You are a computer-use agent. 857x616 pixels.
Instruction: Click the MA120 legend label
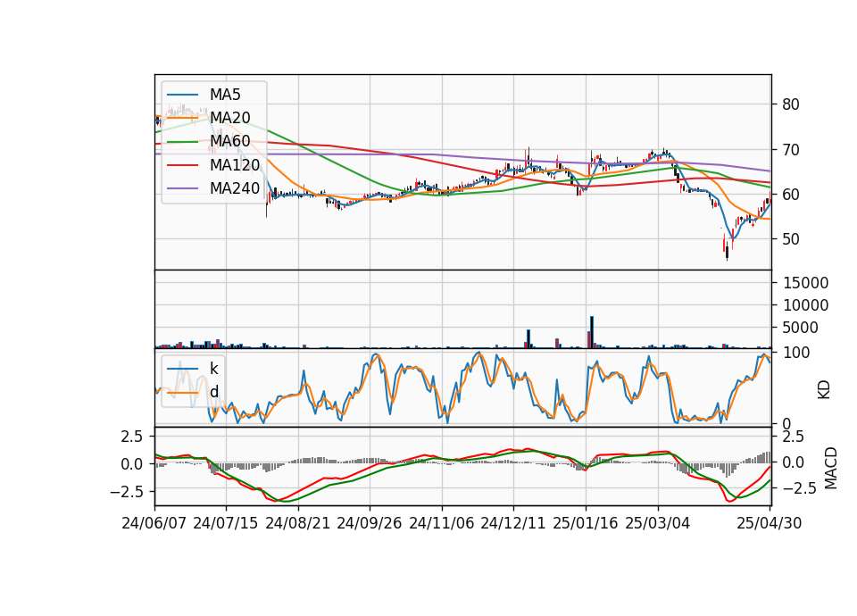[x=235, y=165]
